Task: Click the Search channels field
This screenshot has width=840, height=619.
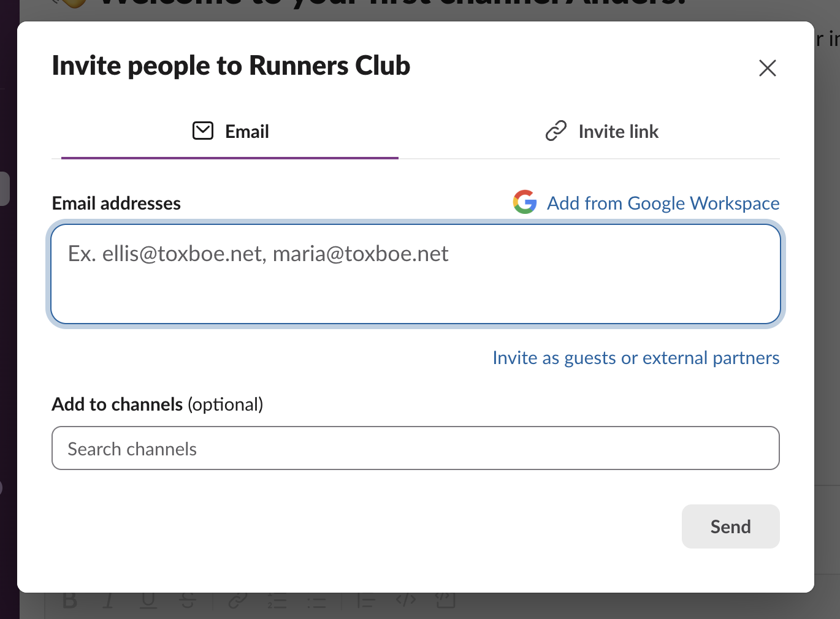Action: coord(416,448)
